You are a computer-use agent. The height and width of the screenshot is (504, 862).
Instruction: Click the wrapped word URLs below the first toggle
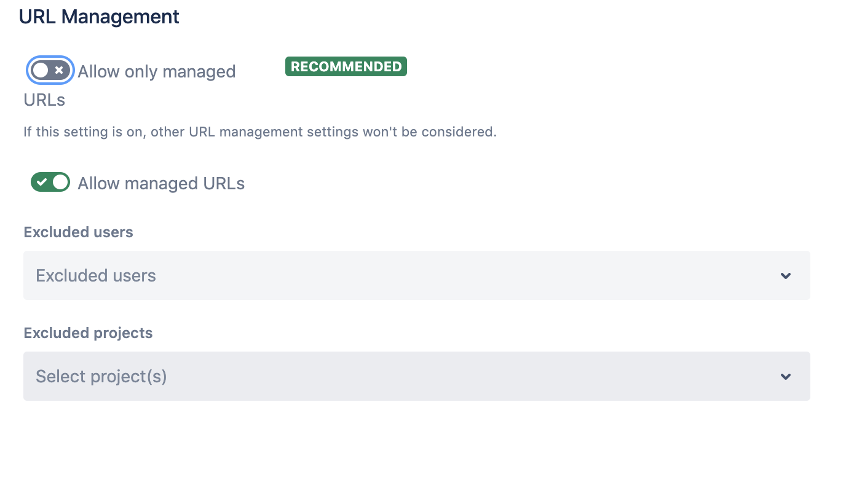point(44,100)
